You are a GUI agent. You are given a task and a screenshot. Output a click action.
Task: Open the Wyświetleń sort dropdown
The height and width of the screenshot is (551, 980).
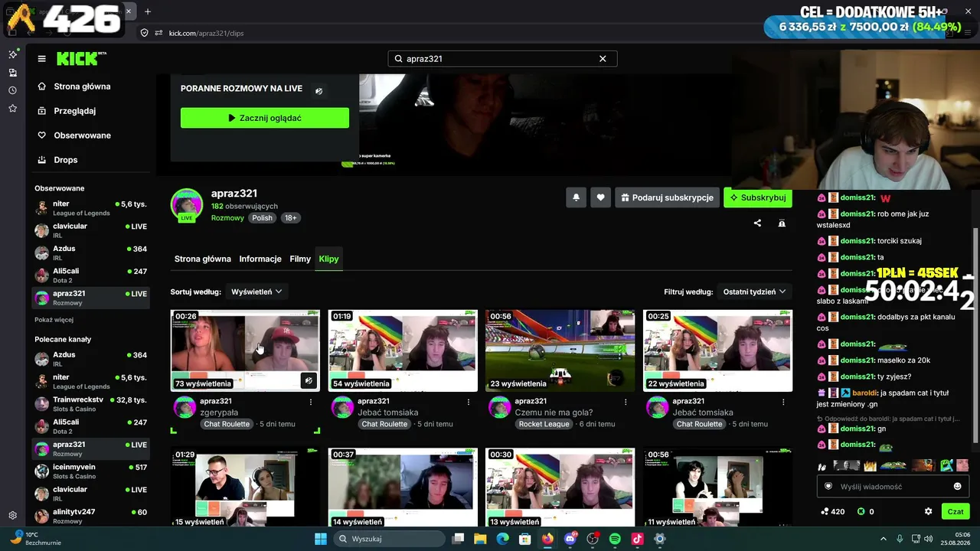(x=256, y=292)
